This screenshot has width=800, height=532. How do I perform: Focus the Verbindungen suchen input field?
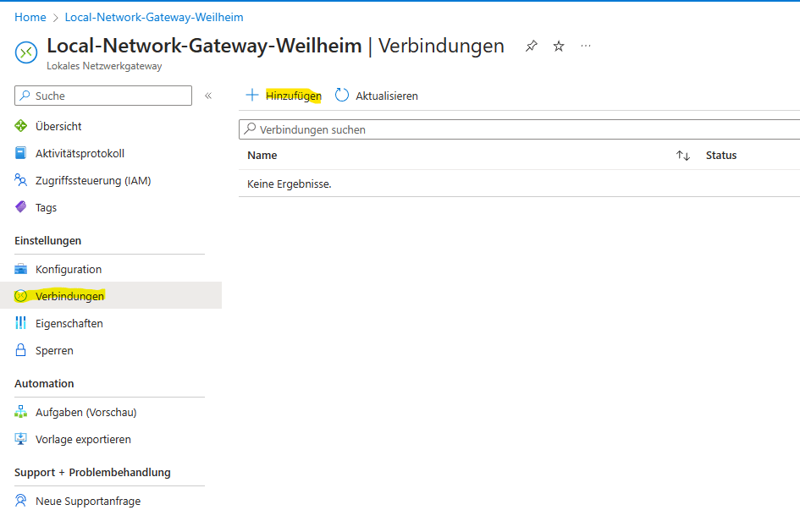520,129
